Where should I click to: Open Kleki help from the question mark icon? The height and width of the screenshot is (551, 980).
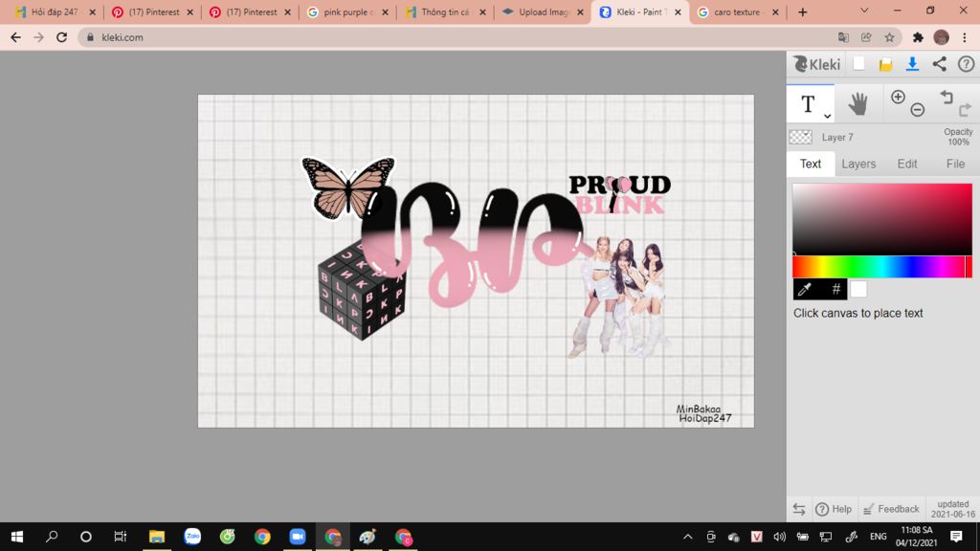pyautogui.click(x=966, y=64)
